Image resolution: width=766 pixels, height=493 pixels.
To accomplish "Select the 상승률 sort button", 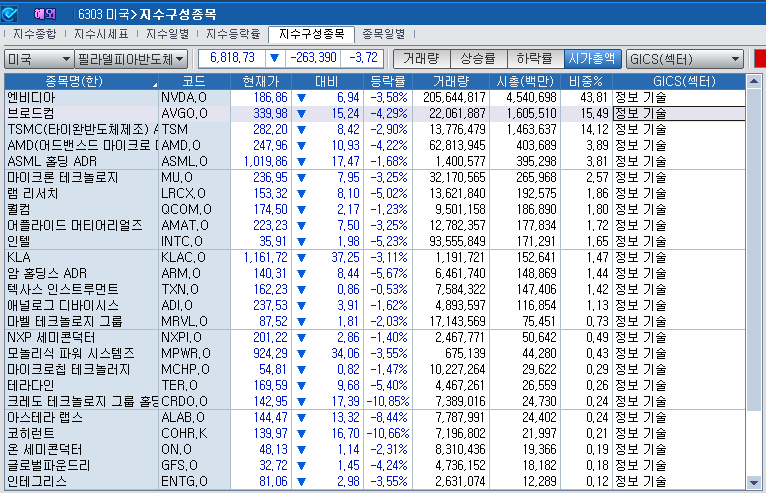I will [x=478, y=59].
